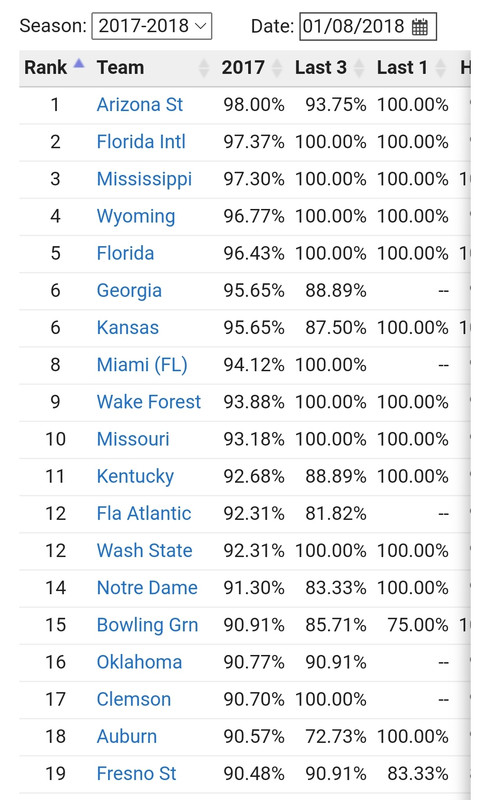Click sort arrows beside Last 3 header
Viewport: 490px width, 800px height.
(x=359, y=68)
